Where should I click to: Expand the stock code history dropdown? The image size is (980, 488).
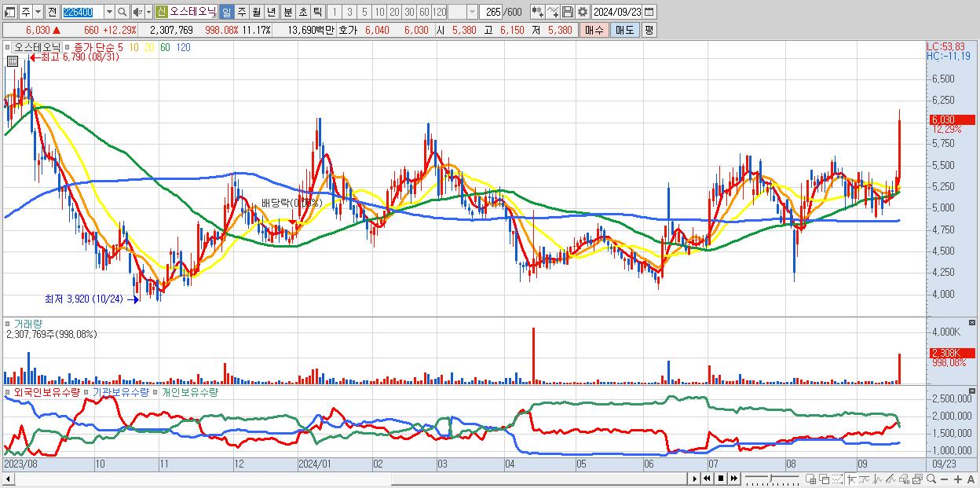109,12
